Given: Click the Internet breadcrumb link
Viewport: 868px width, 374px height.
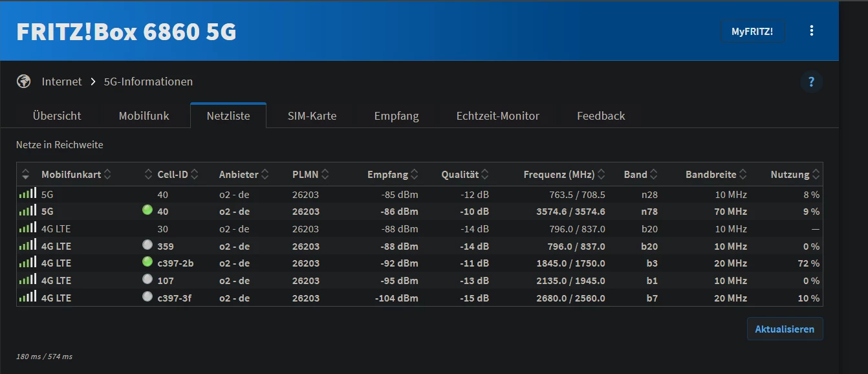Looking at the screenshot, I should [x=61, y=82].
